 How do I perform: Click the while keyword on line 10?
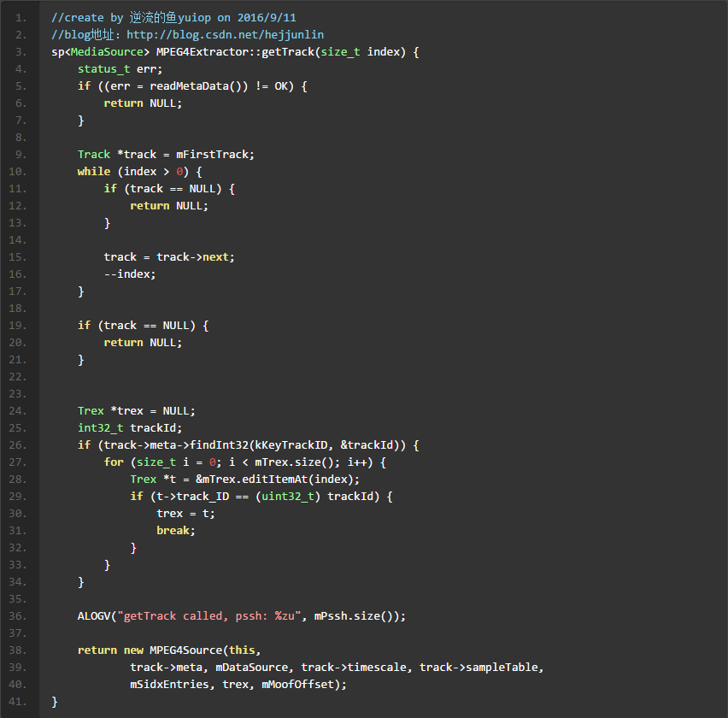pos(94,171)
